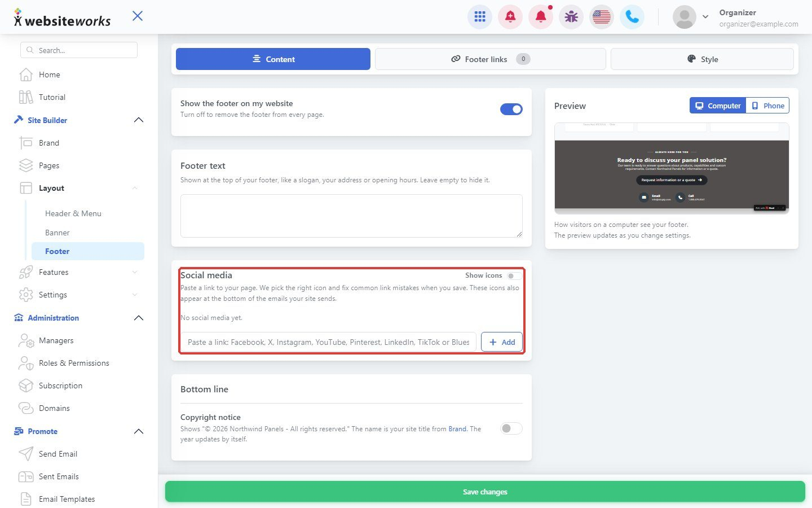Switch preview to Computer view

click(718, 106)
